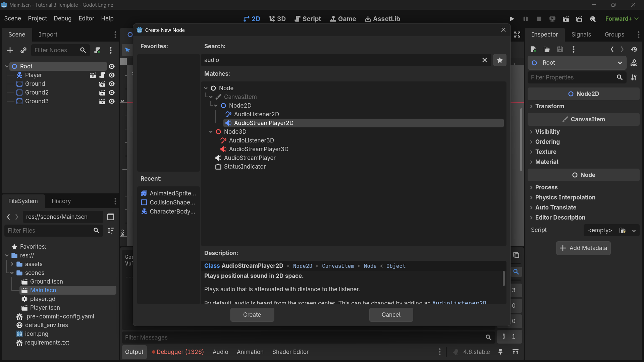Open the Forward+ renderer dropdown
The image size is (644, 362).
coord(621,19)
